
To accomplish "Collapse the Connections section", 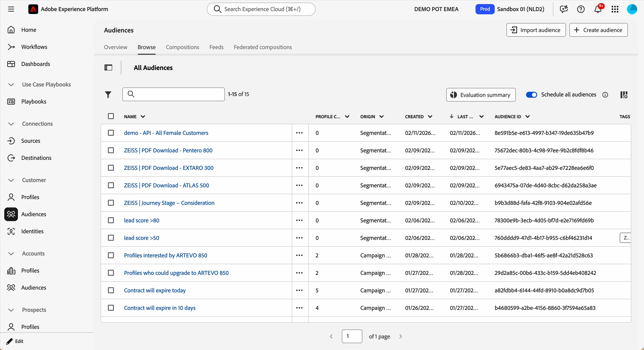I will point(11,124).
